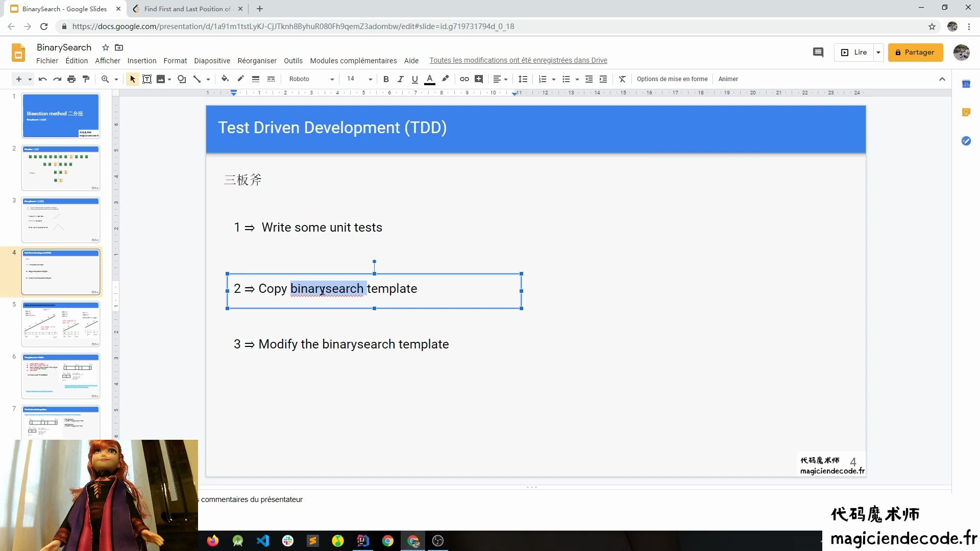The height and width of the screenshot is (551, 980).
Task: Toggle bold formatting
Action: coord(386,79)
